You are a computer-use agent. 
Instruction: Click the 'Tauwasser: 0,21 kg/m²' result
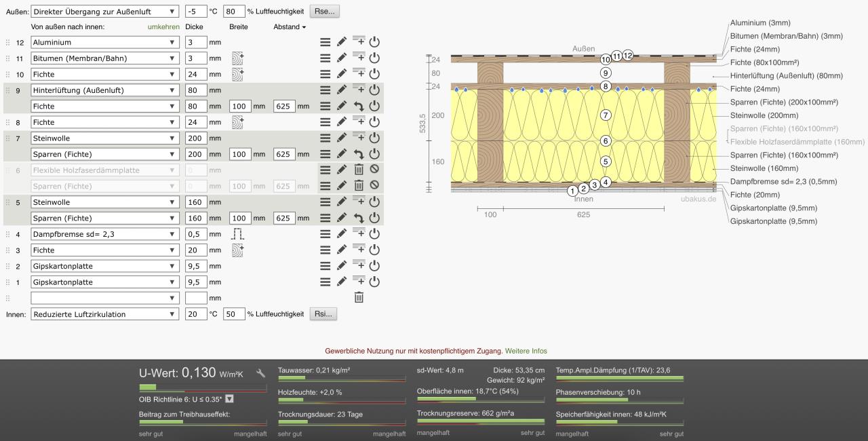coord(314,370)
